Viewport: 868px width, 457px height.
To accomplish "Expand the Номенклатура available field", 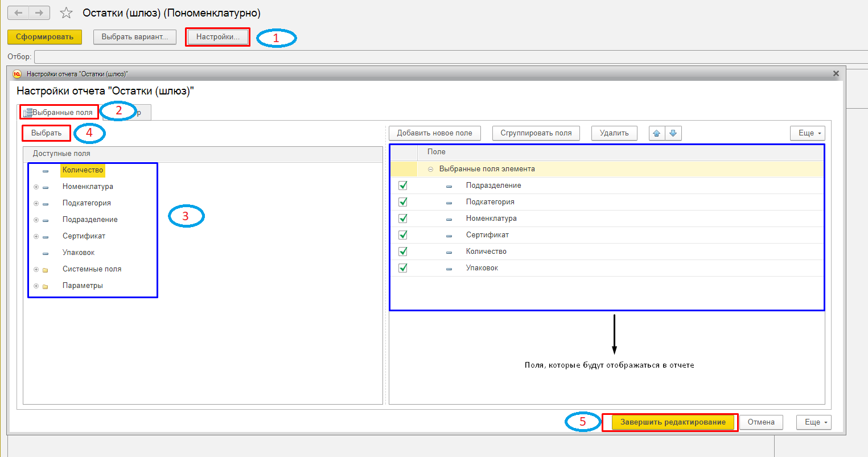I will (x=36, y=187).
